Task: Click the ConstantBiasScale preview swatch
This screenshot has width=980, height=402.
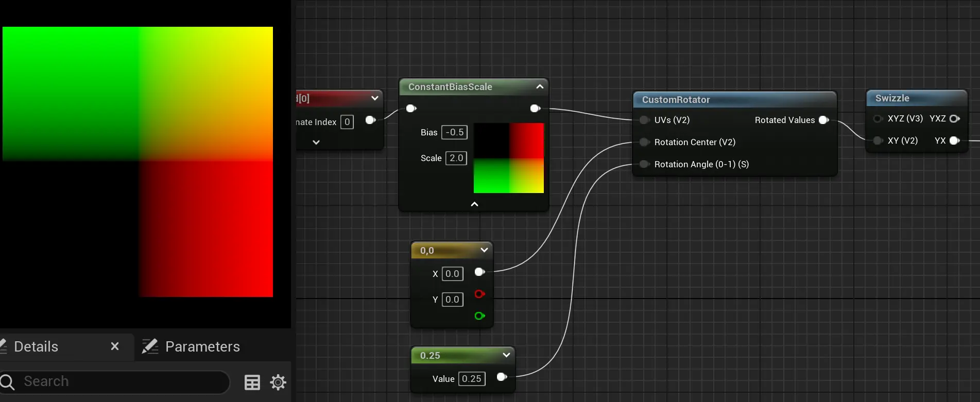Action: point(508,158)
